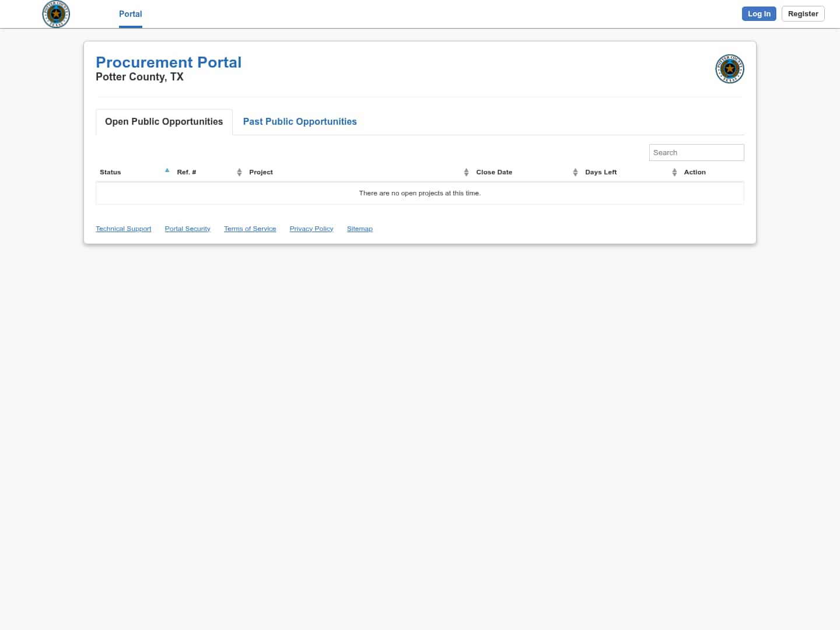The width and height of the screenshot is (840, 630).
Task: Open the Privacy Policy link
Action: [311, 229]
